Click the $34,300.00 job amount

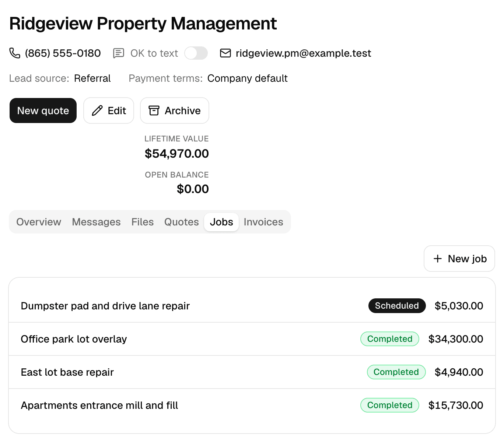(x=456, y=339)
